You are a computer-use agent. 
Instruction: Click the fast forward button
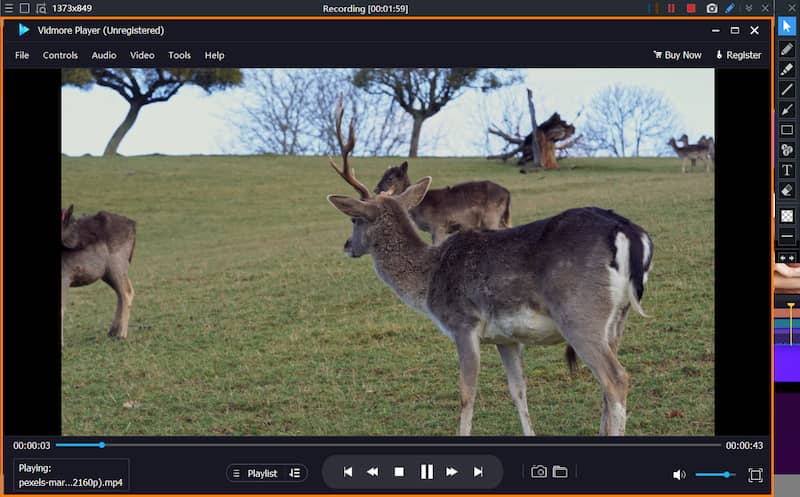tap(452, 472)
